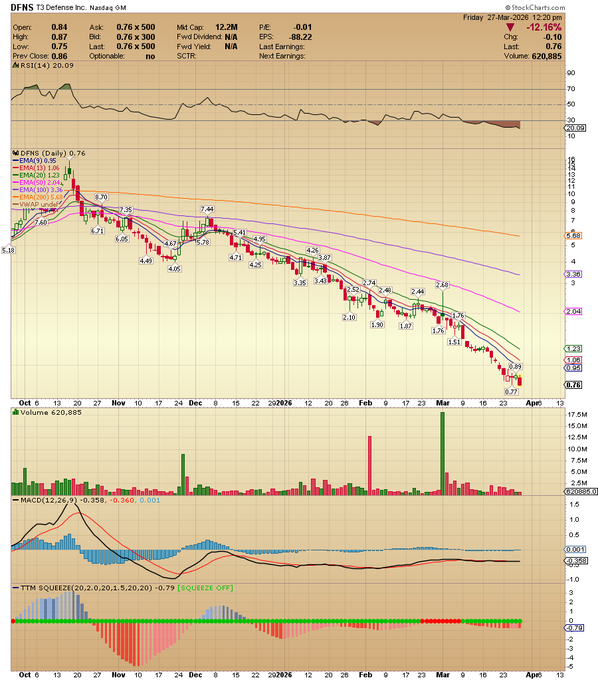Image resolution: width=598 pixels, height=680 pixels.
Task: Click the latest red candlestick at 0.76
Action: [x=520, y=381]
